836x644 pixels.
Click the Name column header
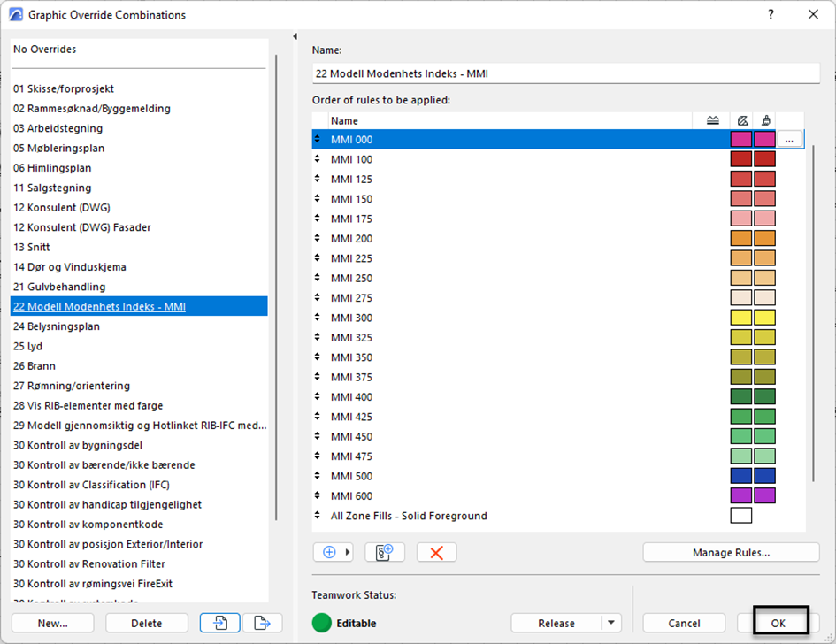(510, 120)
